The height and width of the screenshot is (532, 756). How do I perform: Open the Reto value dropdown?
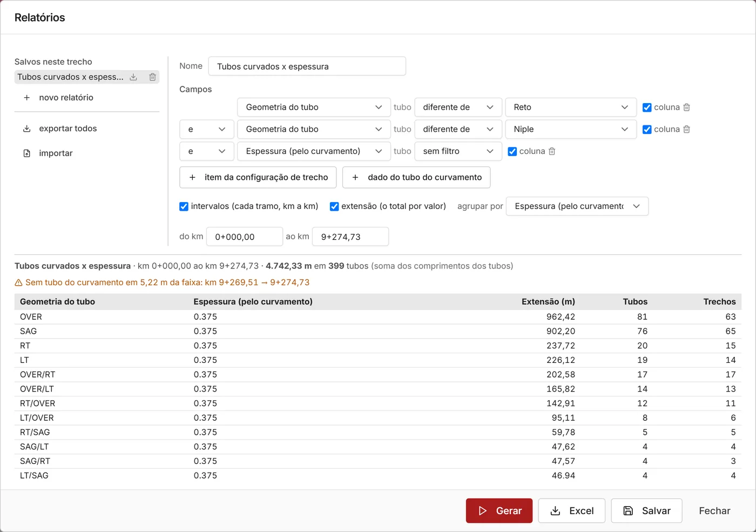(x=571, y=107)
